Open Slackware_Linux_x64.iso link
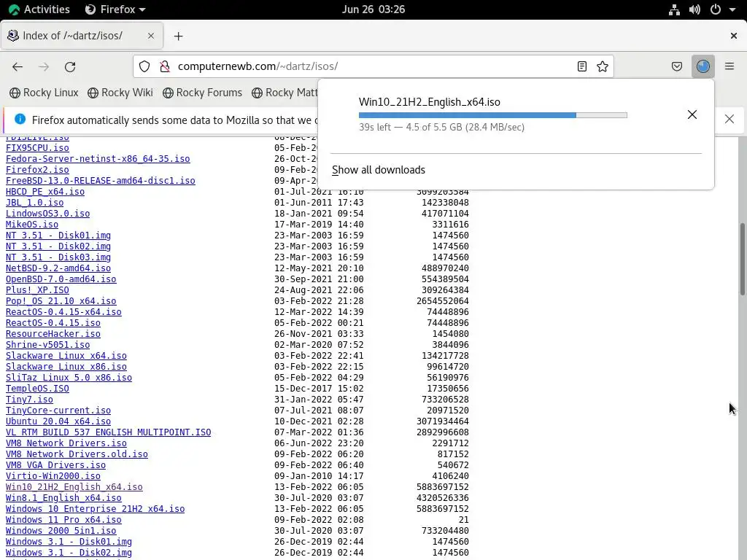Screen dimensions: 747x560 pyautogui.click(x=66, y=356)
